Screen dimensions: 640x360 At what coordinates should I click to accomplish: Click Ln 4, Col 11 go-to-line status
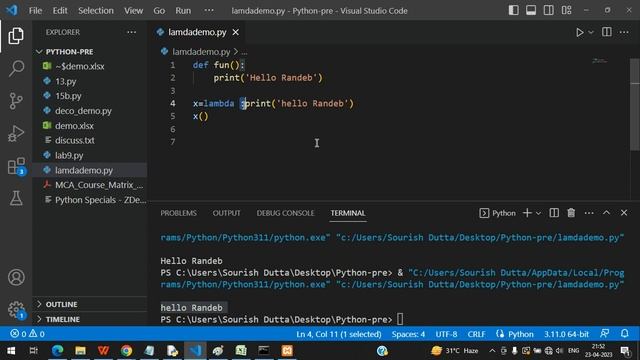click(339, 334)
